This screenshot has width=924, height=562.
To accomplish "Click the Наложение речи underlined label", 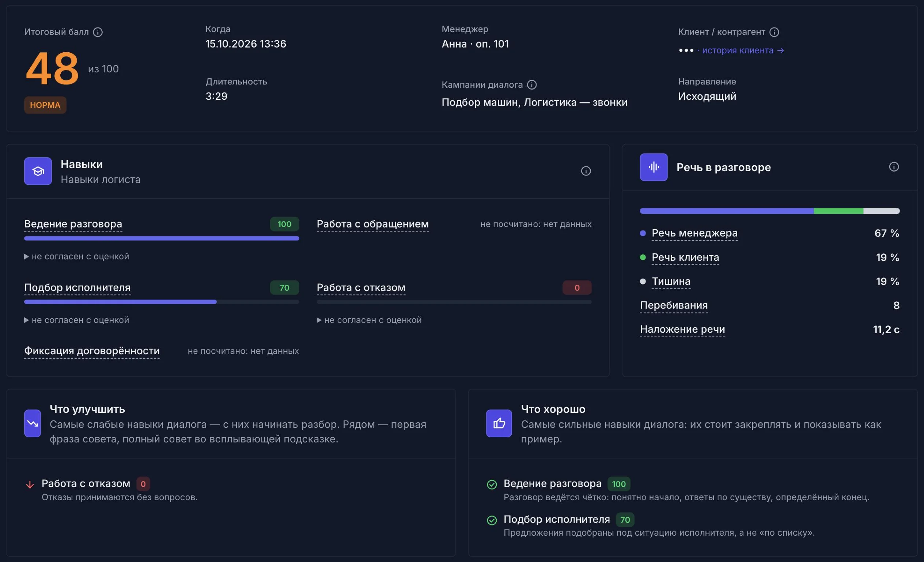I will pyautogui.click(x=682, y=329).
